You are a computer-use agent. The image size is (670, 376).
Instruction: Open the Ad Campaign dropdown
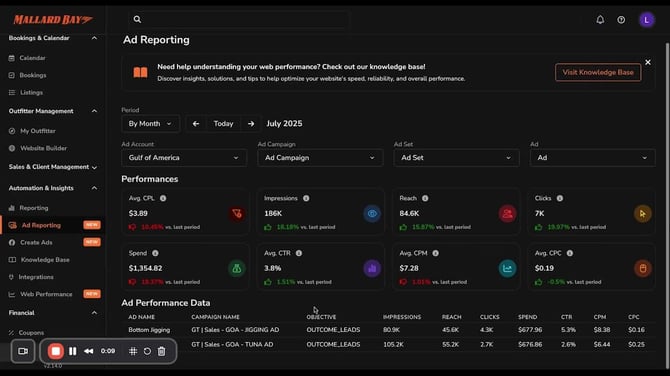tap(320, 158)
